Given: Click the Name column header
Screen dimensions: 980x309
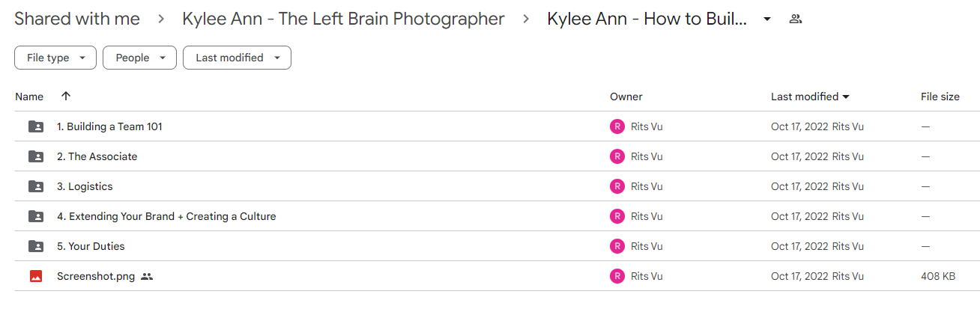Looking at the screenshot, I should click(29, 97).
